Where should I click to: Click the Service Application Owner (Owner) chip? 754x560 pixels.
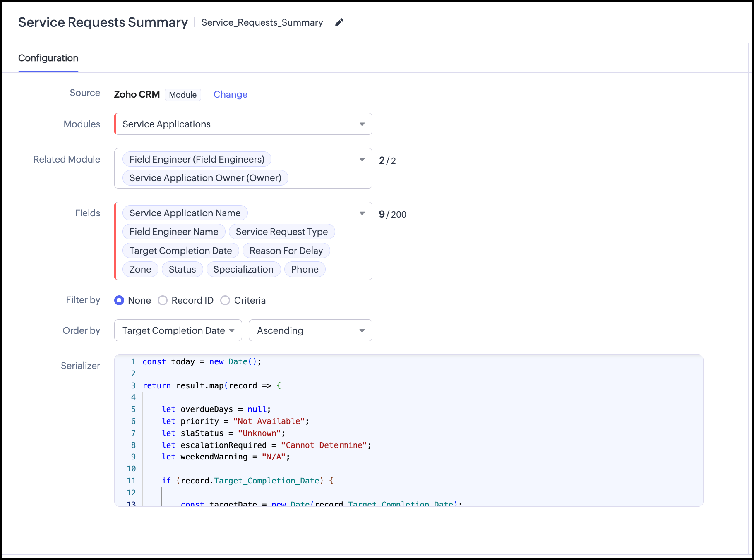(x=205, y=178)
